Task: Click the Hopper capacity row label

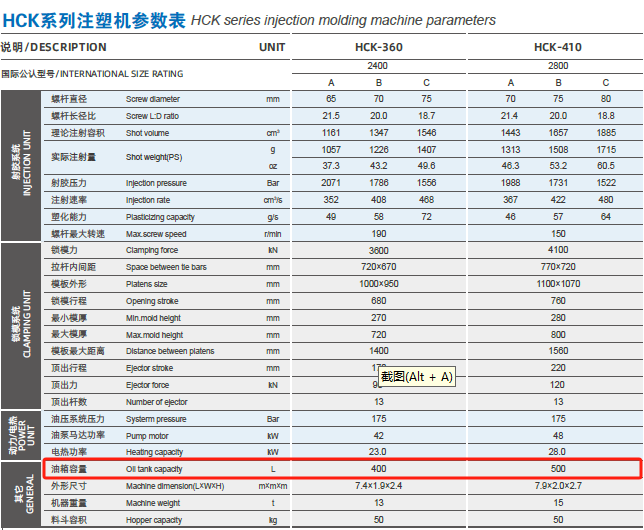Action: point(154,520)
